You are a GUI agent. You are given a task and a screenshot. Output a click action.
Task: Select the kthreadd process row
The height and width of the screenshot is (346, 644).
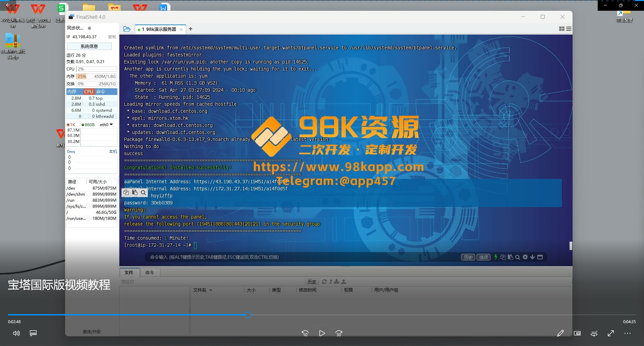pyautogui.click(x=92, y=116)
